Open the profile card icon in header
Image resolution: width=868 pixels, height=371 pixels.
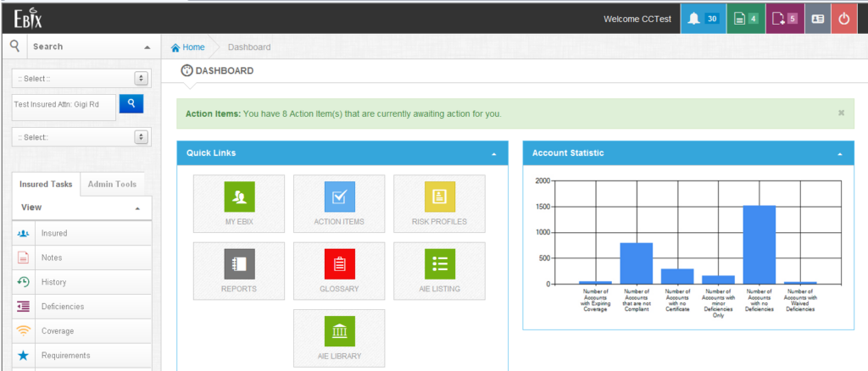click(818, 19)
